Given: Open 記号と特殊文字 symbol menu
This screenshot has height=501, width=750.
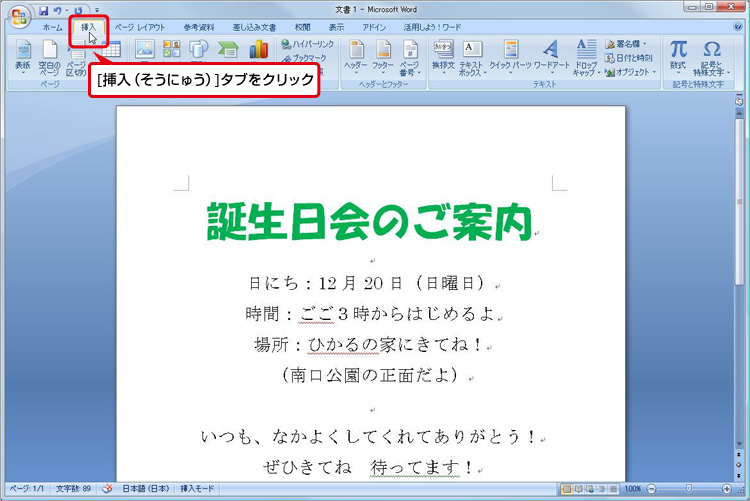Looking at the screenshot, I should [712, 58].
